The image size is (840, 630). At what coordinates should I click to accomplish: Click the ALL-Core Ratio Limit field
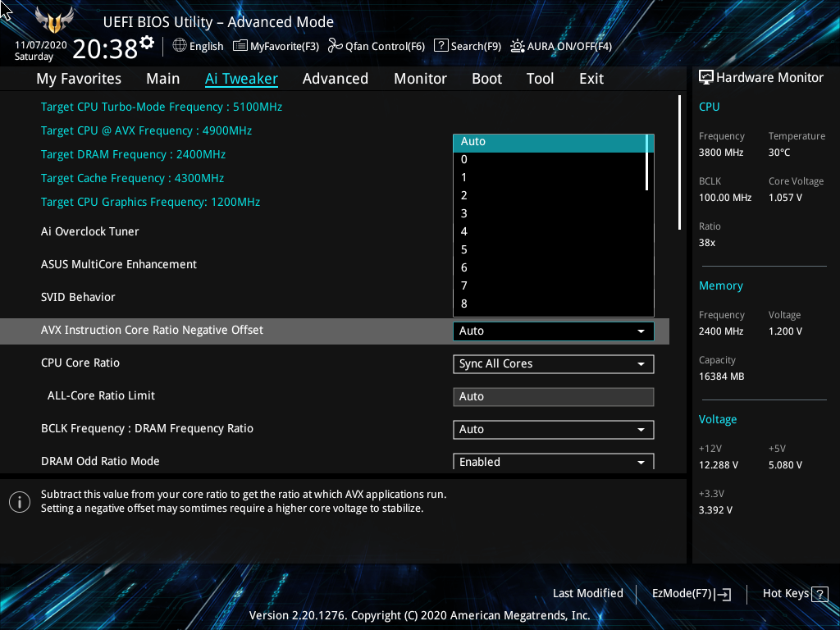point(554,397)
